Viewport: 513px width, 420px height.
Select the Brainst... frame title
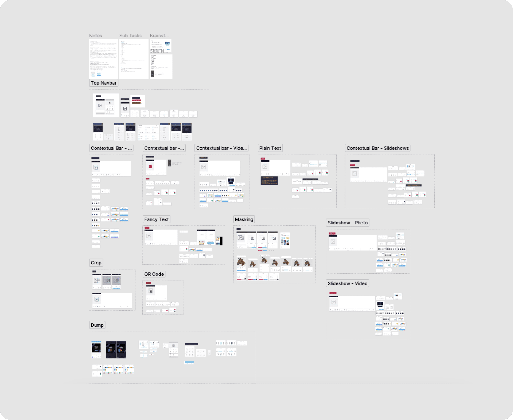[x=159, y=36]
